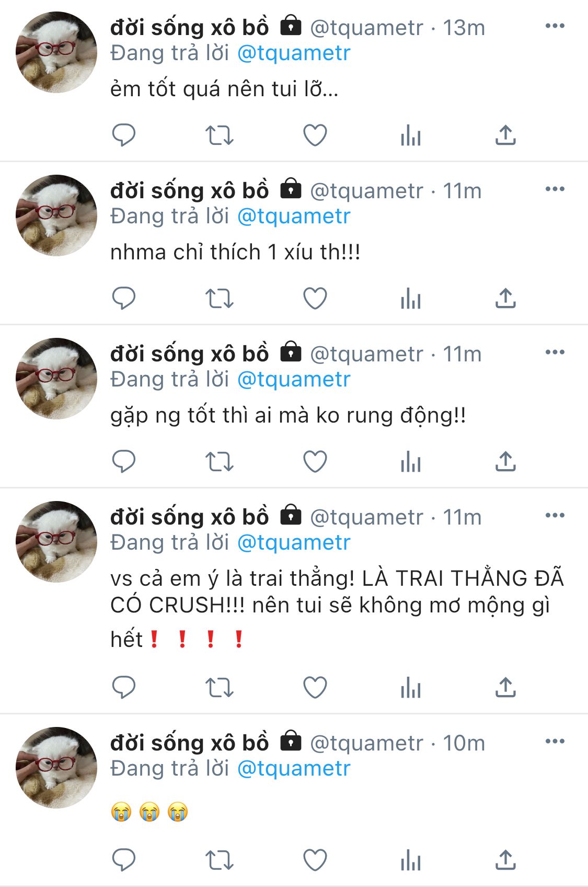This screenshot has width=588, height=887.
Task: Share the crying emojis tweet
Action: coord(505,860)
